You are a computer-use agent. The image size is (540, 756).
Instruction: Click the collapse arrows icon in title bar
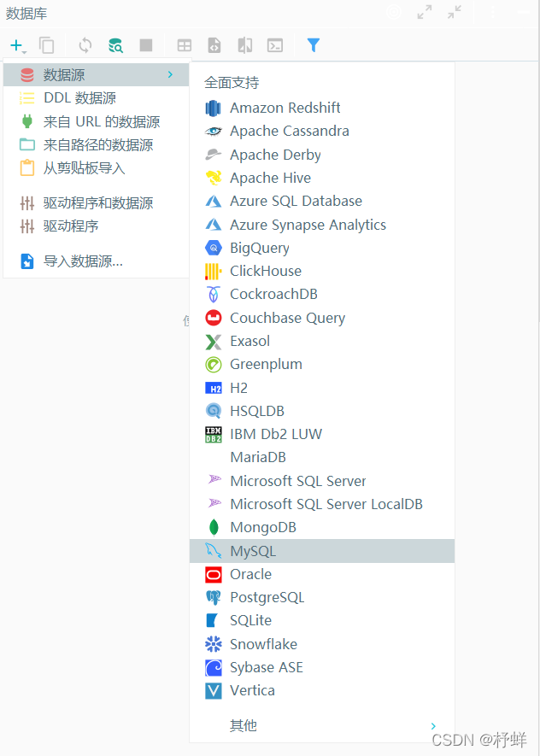(x=455, y=12)
